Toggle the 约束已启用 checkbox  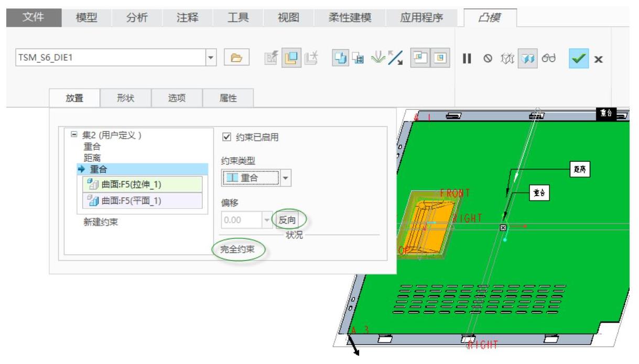click(226, 137)
